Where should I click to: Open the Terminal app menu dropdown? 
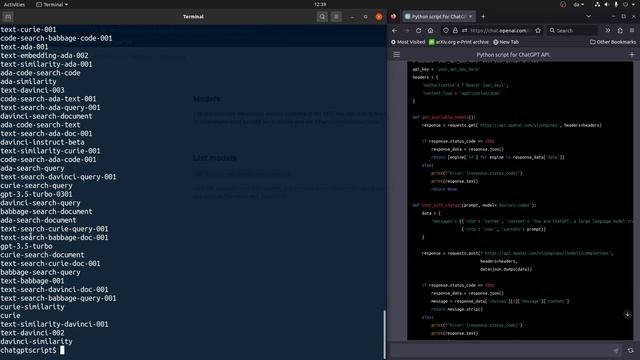(x=52, y=4)
